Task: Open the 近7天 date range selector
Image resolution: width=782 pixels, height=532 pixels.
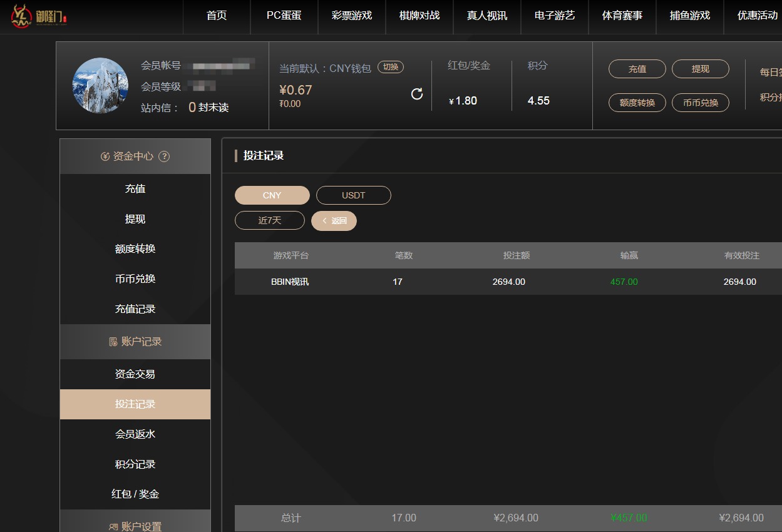Action: 269,220
